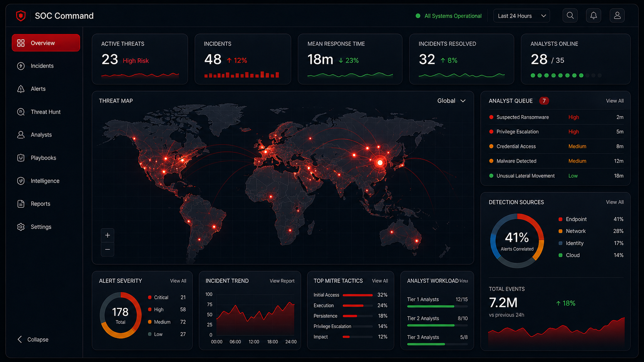Viewport: 644px width, 362px height.
Task: Click the SOC Command shield logo
Action: [21, 16]
